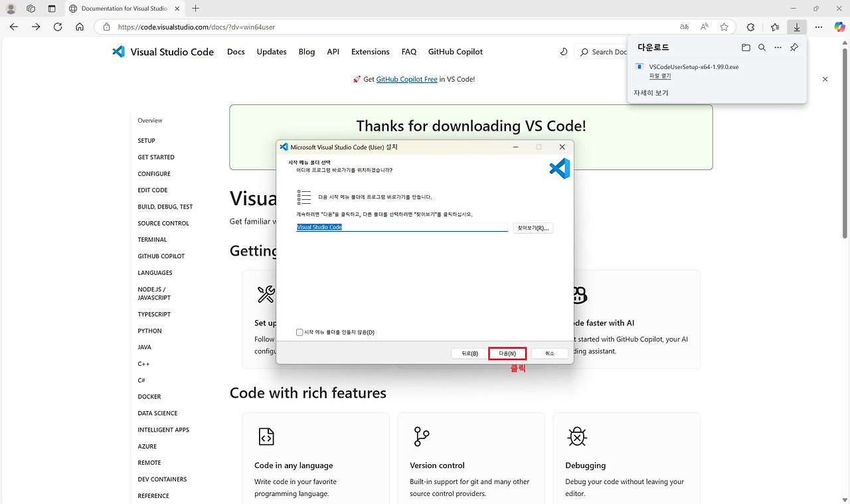Screen dimensions: 850x504
Task: Click the read aloud icon in the address bar
Action: coord(704,27)
